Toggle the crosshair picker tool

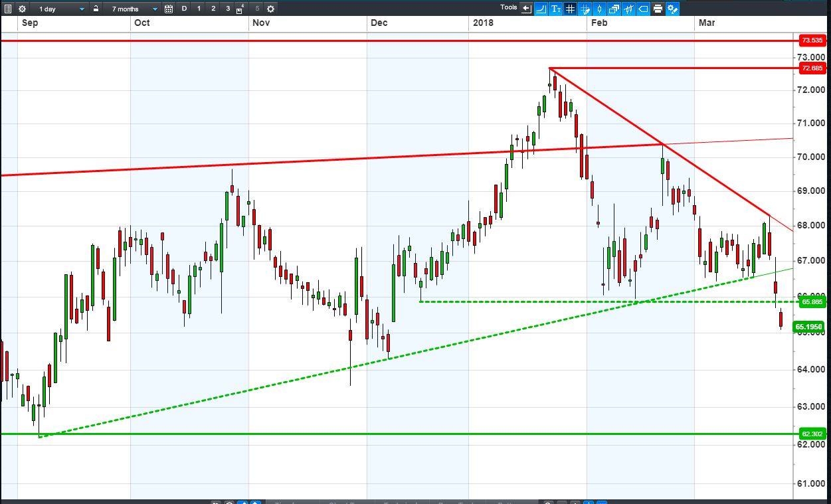point(585,9)
